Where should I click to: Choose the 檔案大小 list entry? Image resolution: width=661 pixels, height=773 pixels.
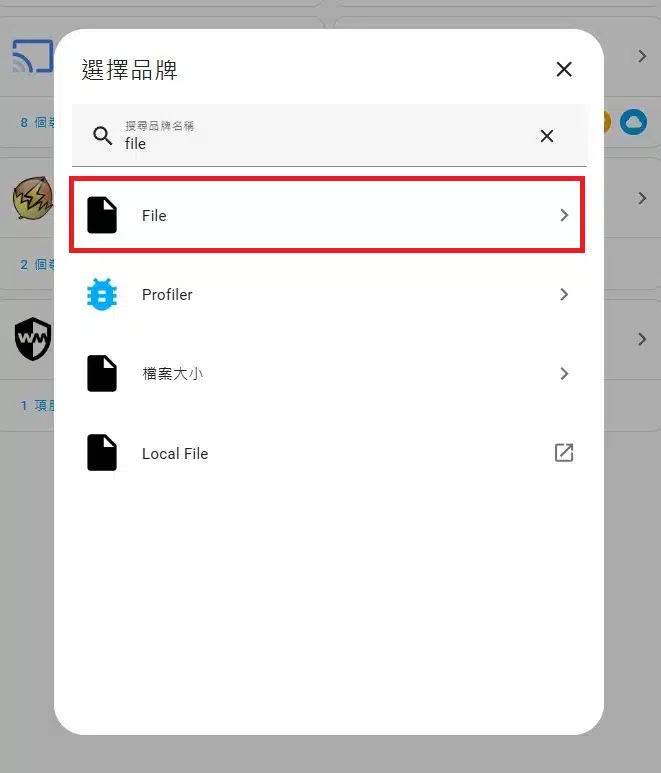329,373
